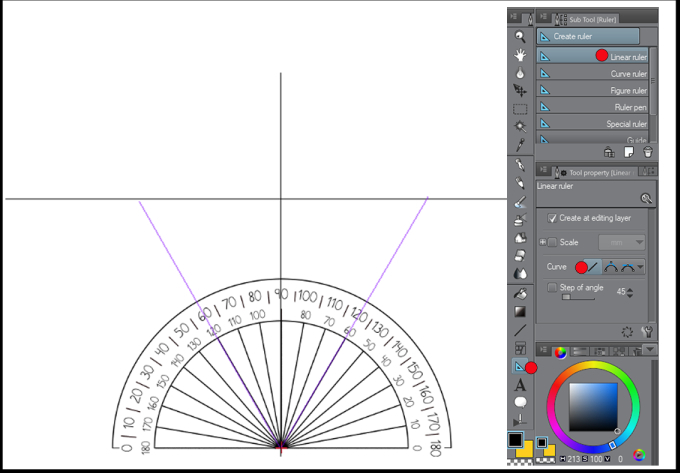Select the Auto select magic wand tool
Image resolution: width=680 pixels, height=473 pixels.
point(520,126)
